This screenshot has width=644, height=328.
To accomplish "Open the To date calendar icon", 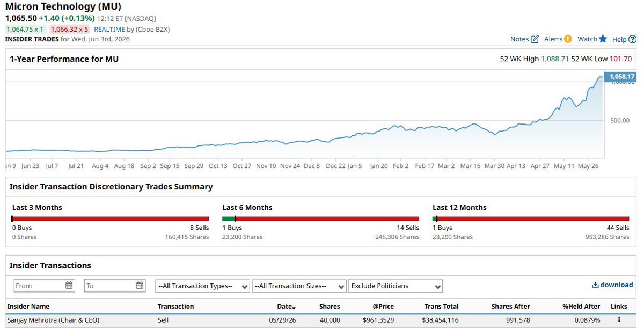I will [x=140, y=286].
